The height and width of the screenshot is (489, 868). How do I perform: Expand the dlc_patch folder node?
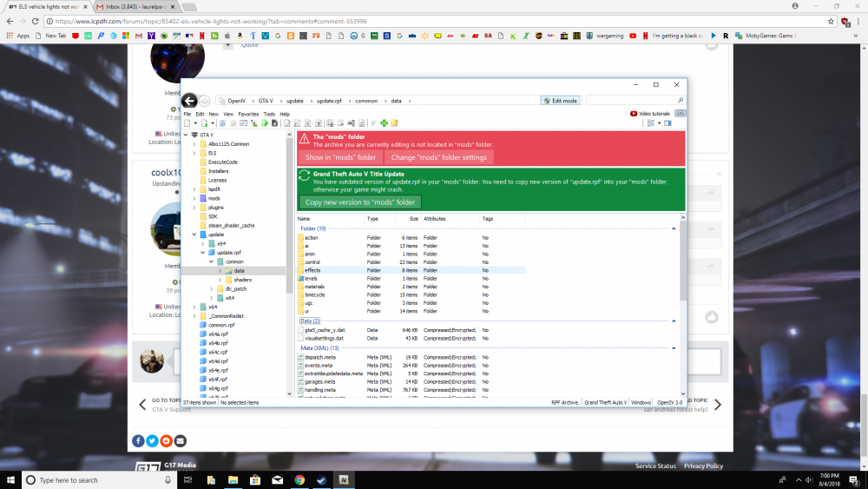coord(212,288)
